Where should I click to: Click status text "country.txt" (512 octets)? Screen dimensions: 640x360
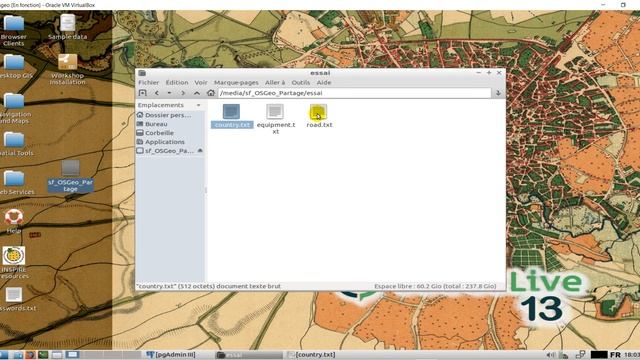(x=208, y=287)
